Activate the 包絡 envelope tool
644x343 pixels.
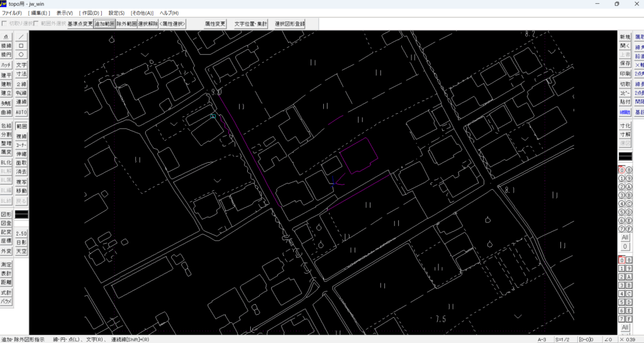click(x=6, y=126)
